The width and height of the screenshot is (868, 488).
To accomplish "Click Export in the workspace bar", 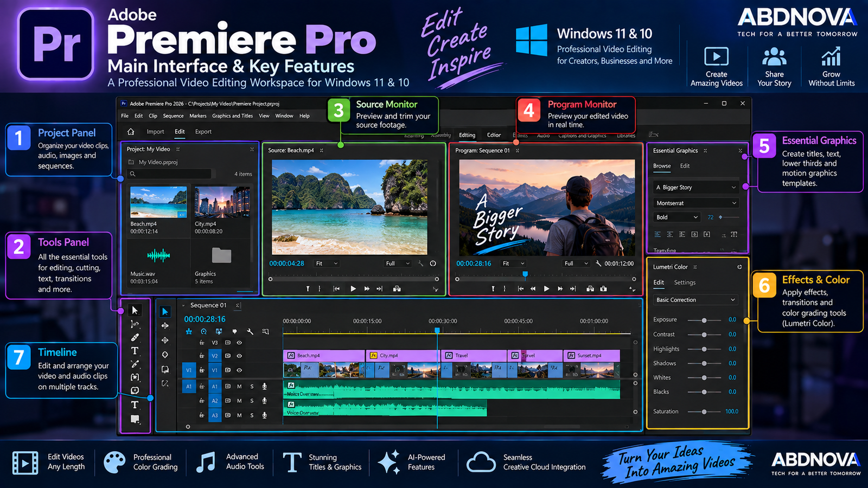I will [x=203, y=132].
